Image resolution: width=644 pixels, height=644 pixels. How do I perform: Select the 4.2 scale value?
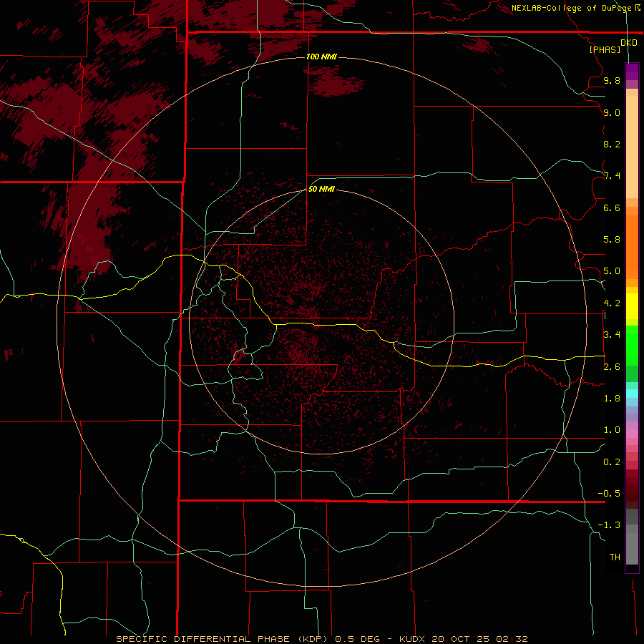612,303
